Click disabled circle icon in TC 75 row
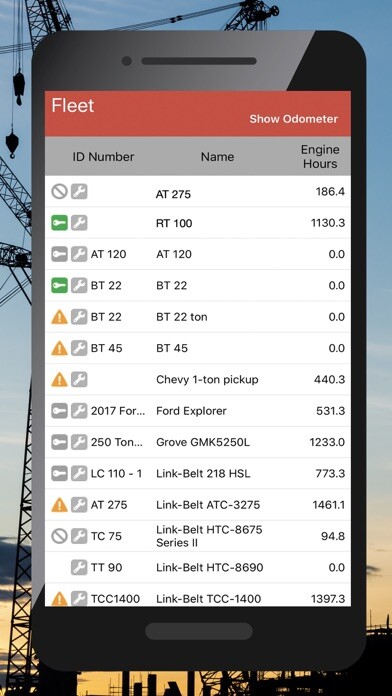This screenshot has width=392, height=696. click(x=59, y=536)
